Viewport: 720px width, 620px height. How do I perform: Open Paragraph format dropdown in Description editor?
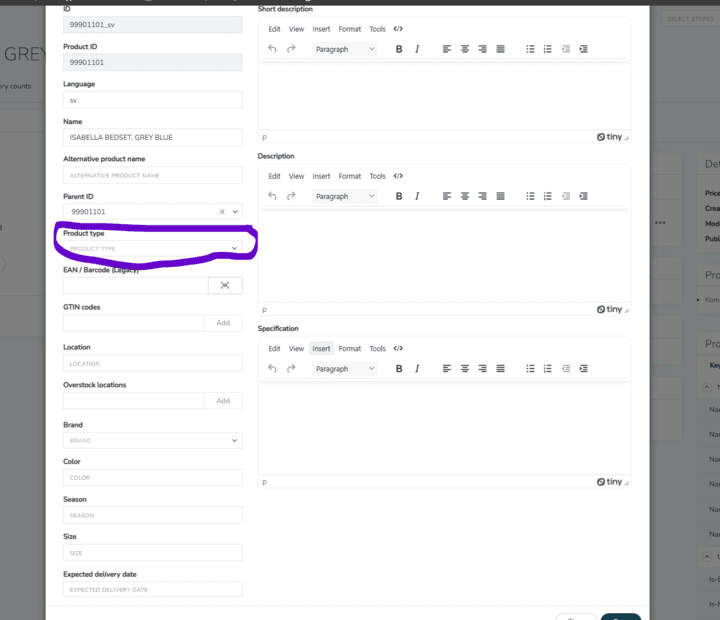click(x=344, y=196)
